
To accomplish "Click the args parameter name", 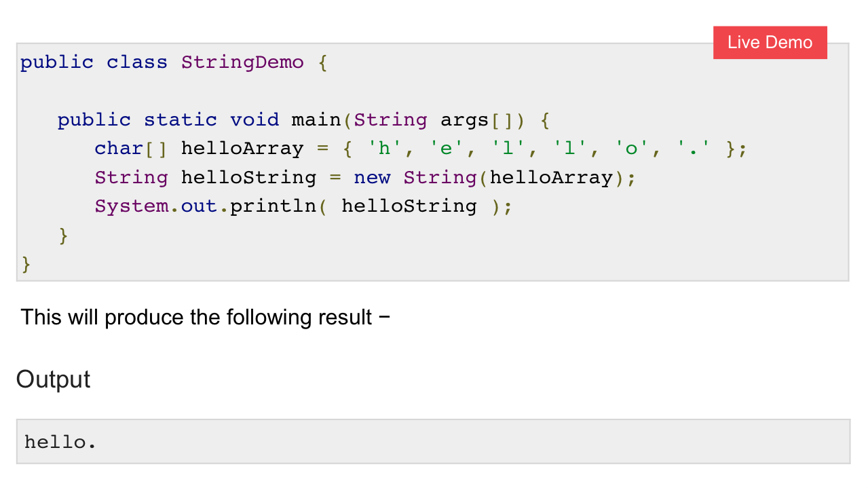I will coord(465,120).
